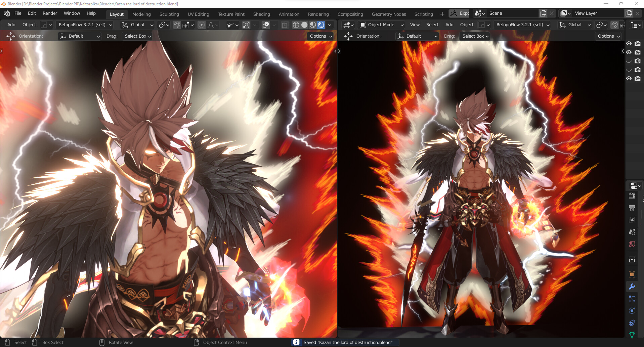Toggle snapping magnet in right viewport
This screenshot has height=347, width=644.
pos(614,25)
